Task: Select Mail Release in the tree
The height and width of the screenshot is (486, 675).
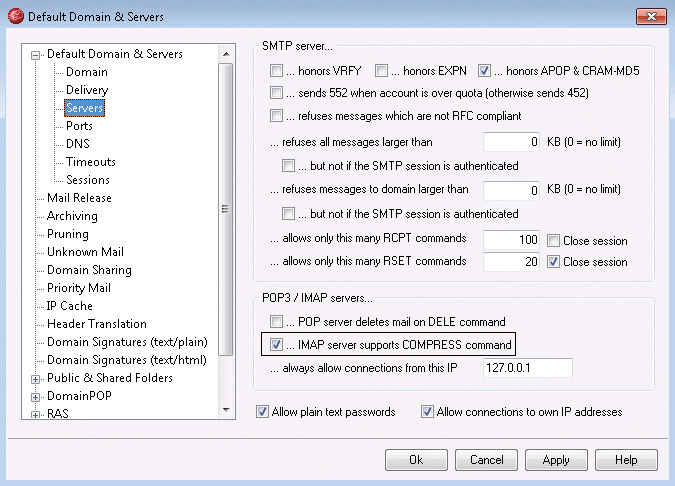Action: pyautogui.click(x=79, y=198)
